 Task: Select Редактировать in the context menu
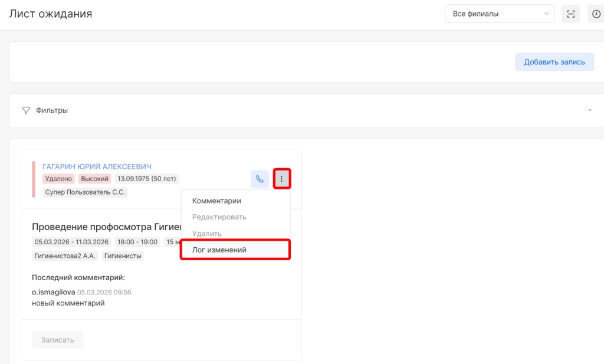point(219,217)
